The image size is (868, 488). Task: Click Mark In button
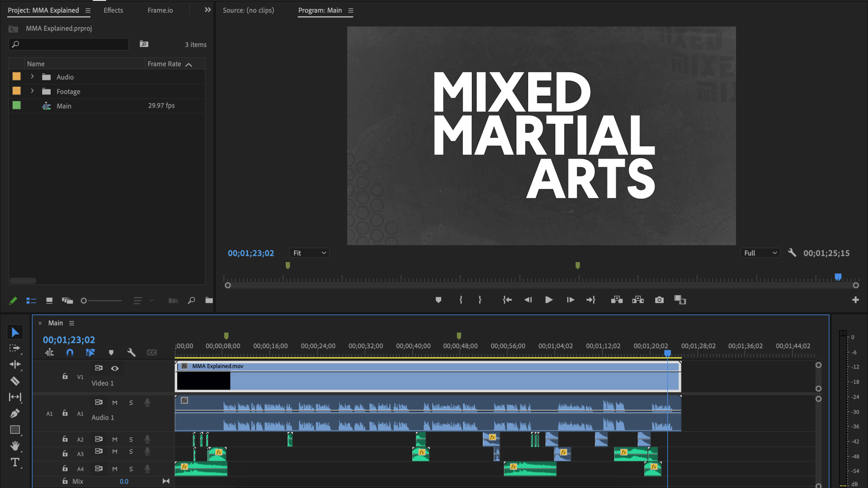(461, 300)
